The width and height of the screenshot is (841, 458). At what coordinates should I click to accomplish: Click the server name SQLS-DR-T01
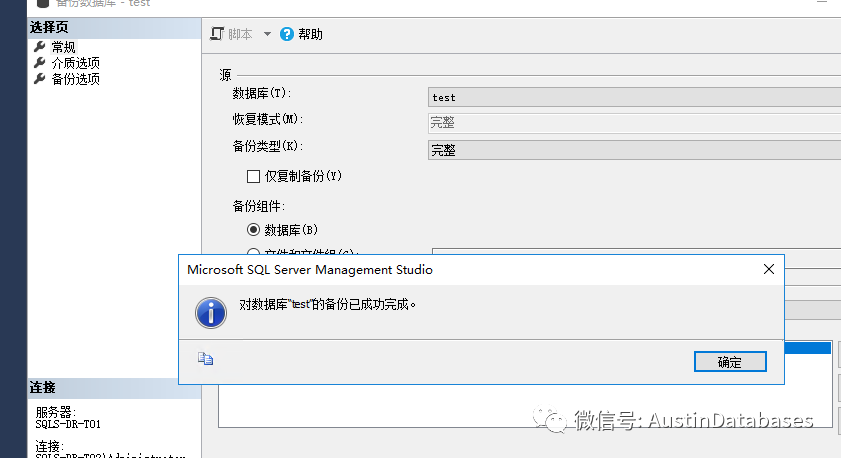(x=68, y=424)
